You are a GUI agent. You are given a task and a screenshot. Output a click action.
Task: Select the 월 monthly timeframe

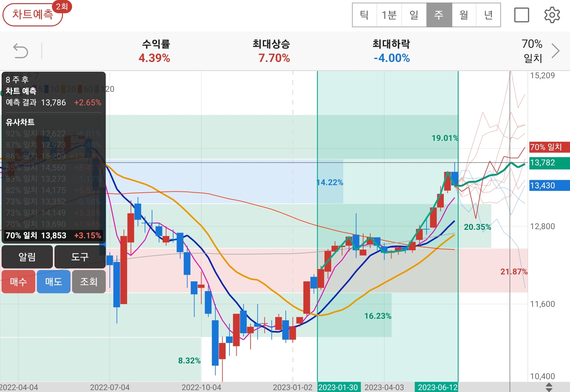(464, 15)
